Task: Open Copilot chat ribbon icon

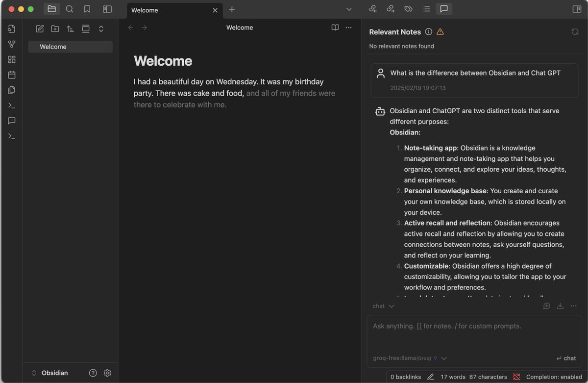Action: pos(12,121)
